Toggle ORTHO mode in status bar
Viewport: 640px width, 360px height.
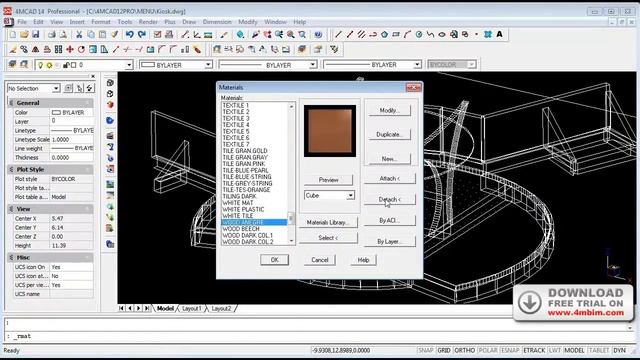(464, 350)
